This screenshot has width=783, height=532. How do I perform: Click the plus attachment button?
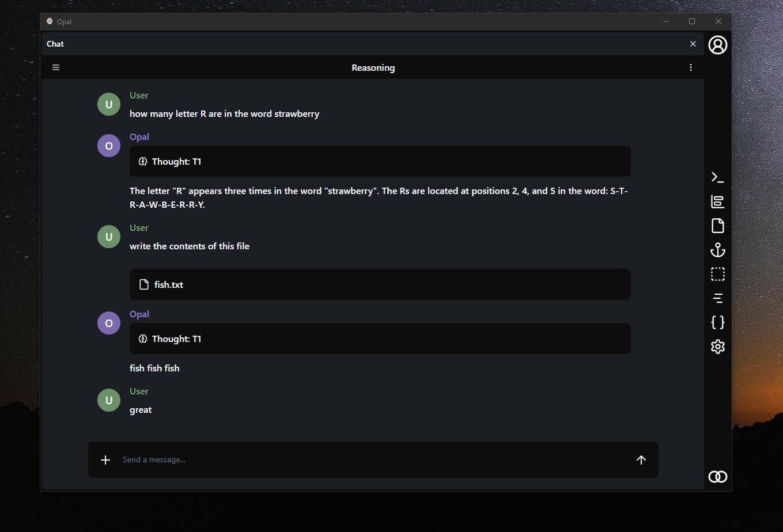[x=105, y=459]
